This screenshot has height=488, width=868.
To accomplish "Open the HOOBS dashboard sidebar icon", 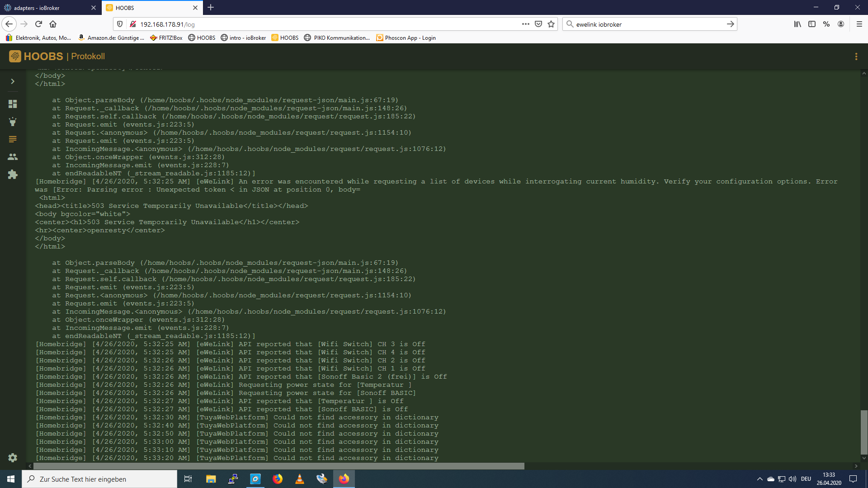I will pyautogui.click(x=13, y=104).
